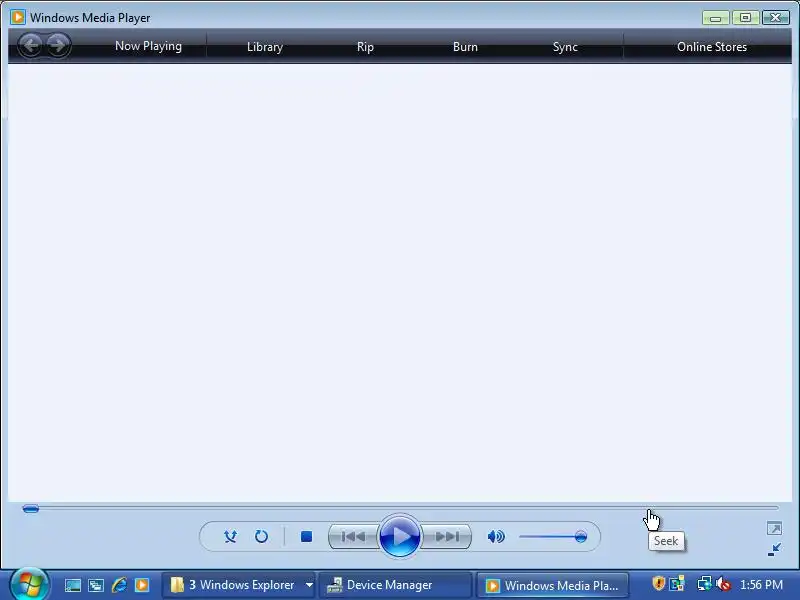Screen dimensions: 800x600
Task: Select the Burn tab
Action: click(x=465, y=47)
